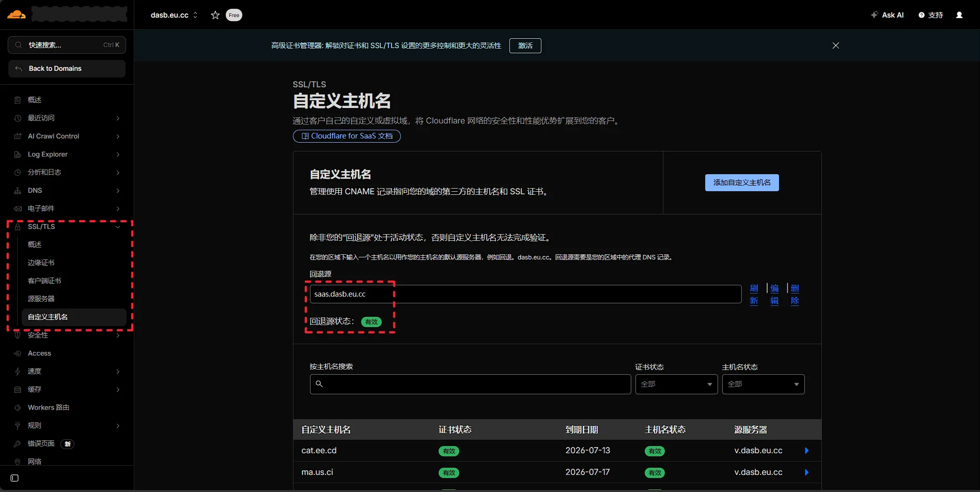
Task: Expand the 分析和日志 chevron
Action: 118,172
